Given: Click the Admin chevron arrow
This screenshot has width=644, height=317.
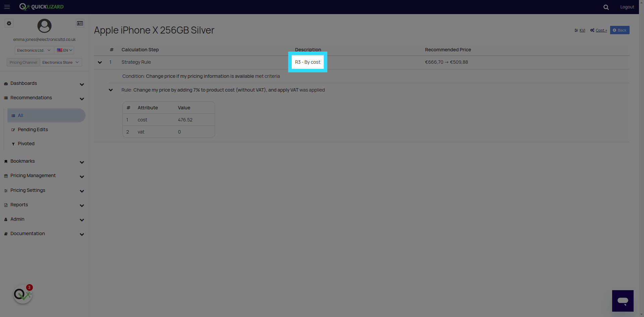Looking at the screenshot, I should click(x=82, y=220).
